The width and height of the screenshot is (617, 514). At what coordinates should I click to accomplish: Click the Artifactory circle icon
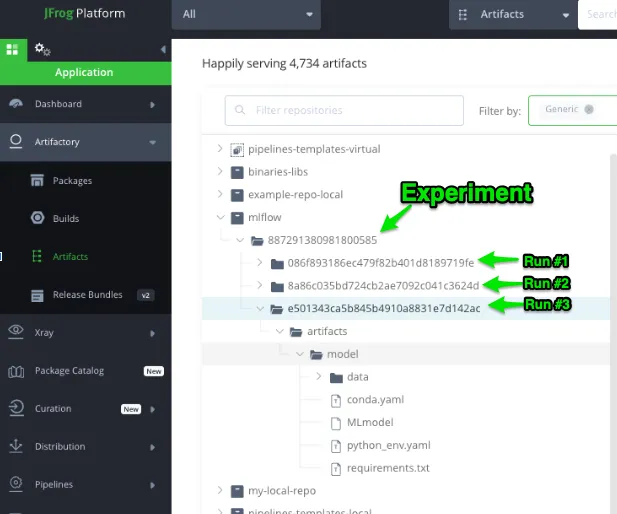[x=16, y=142]
